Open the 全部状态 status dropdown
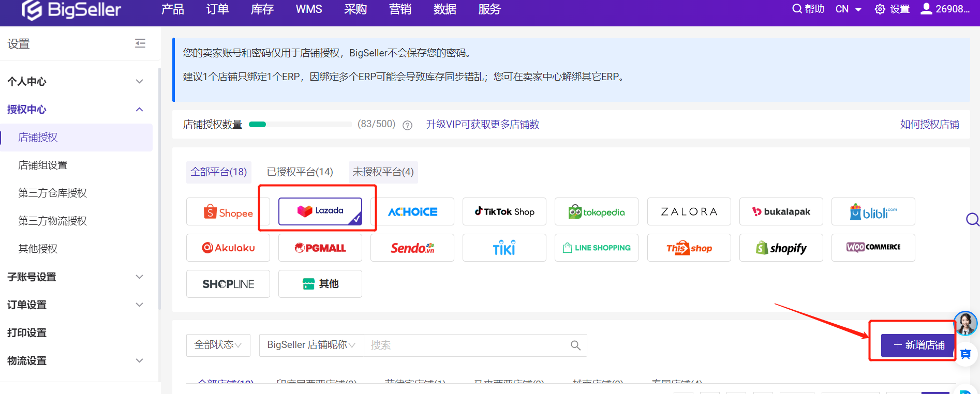 218,345
